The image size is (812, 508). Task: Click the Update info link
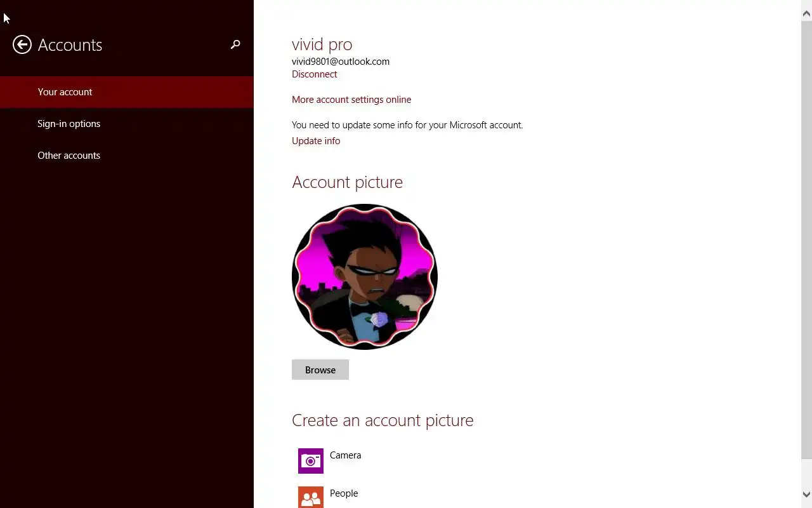tap(316, 141)
